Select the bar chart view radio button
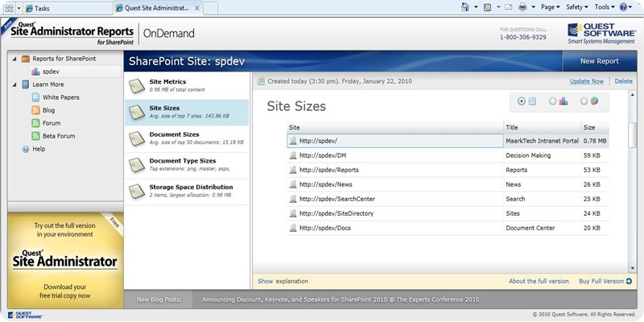644x322 pixels. coord(552,101)
